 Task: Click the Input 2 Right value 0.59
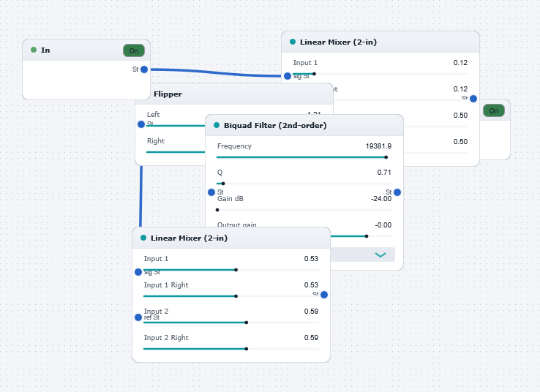[x=311, y=337]
